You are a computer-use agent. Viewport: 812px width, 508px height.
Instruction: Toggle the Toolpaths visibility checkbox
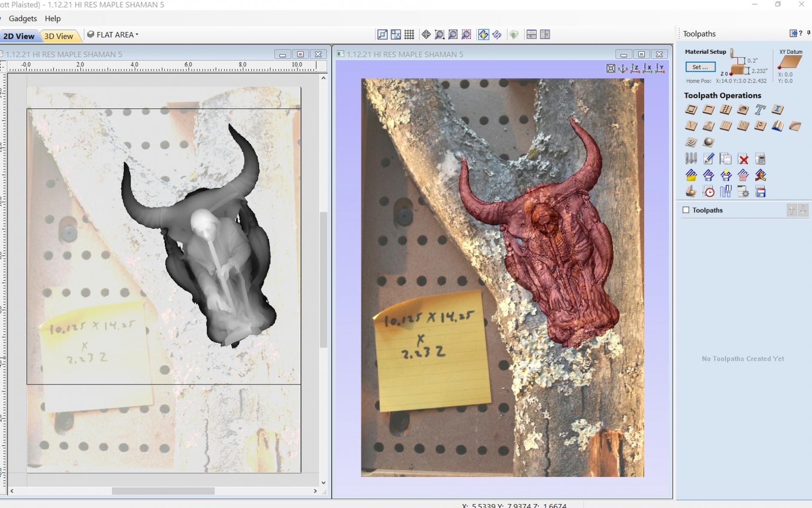(686, 210)
